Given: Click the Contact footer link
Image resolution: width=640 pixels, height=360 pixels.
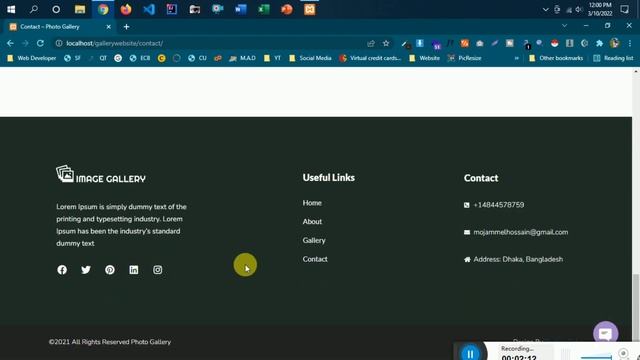Looking at the screenshot, I should 315,259.
